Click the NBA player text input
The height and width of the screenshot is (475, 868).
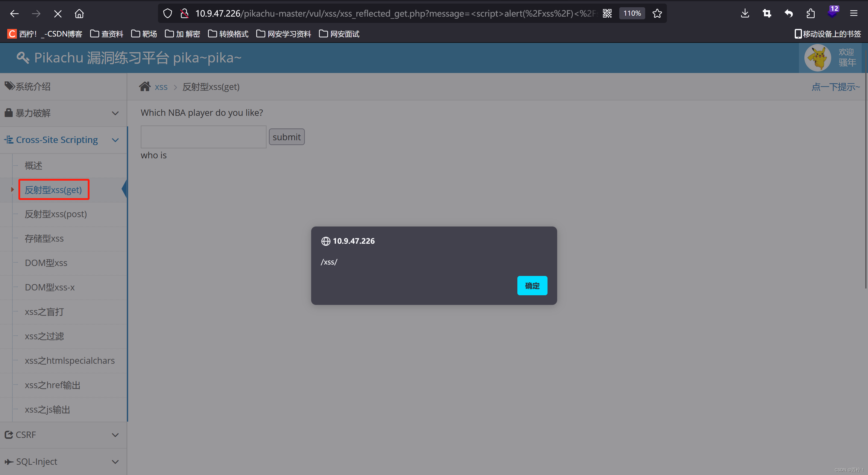pos(203,137)
